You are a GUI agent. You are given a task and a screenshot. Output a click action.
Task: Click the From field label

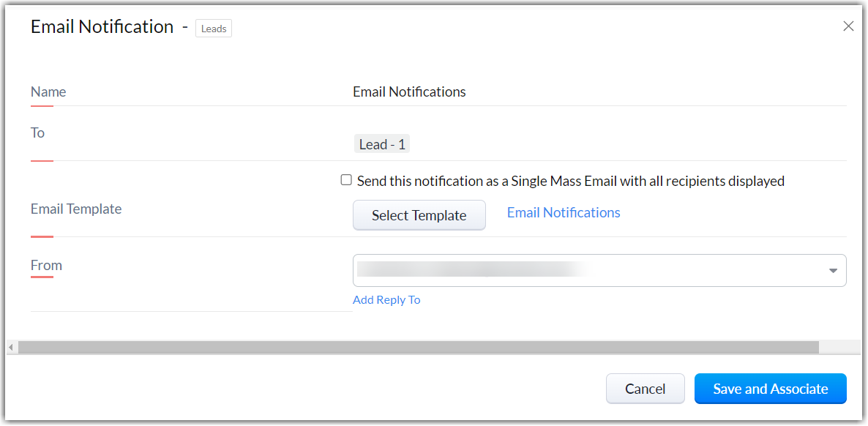pos(46,266)
